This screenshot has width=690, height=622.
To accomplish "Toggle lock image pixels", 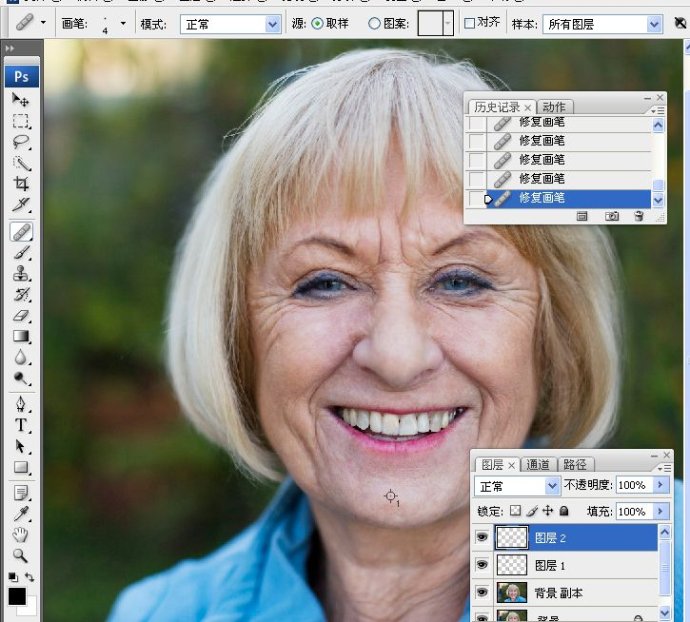I will (x=532, y=511).
